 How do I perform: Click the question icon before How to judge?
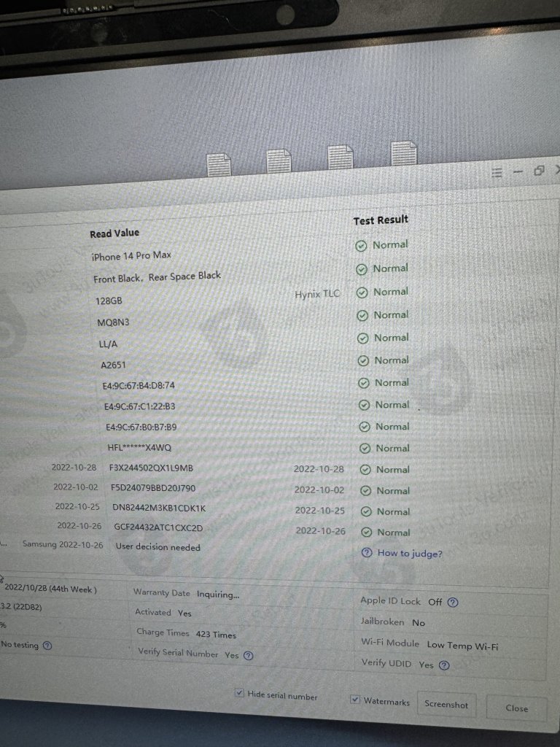click(366, 553)
